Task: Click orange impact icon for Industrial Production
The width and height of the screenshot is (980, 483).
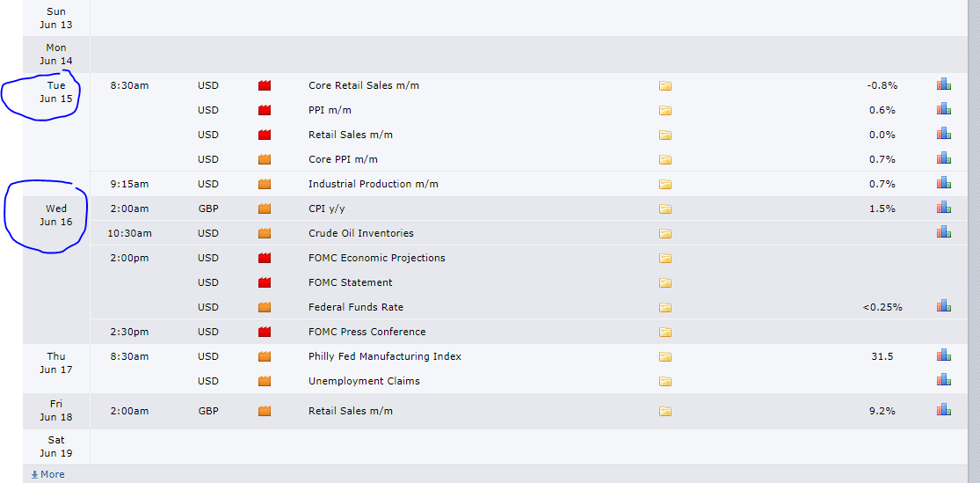Action: click(265, 184)
